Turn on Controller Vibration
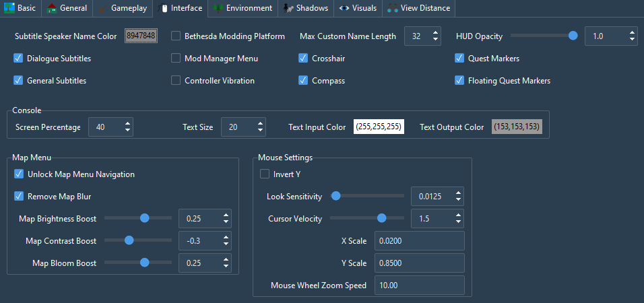 click(176, 81)
